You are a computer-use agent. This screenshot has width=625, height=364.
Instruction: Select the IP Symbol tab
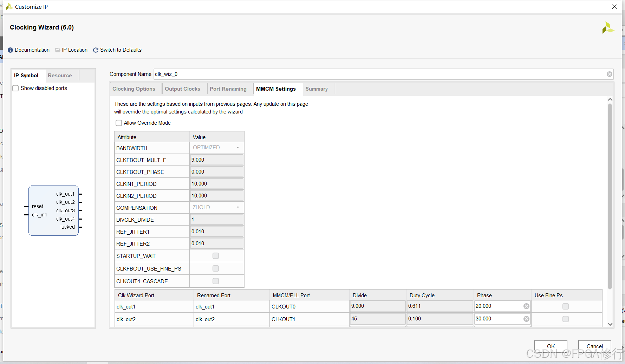point(26,76)
